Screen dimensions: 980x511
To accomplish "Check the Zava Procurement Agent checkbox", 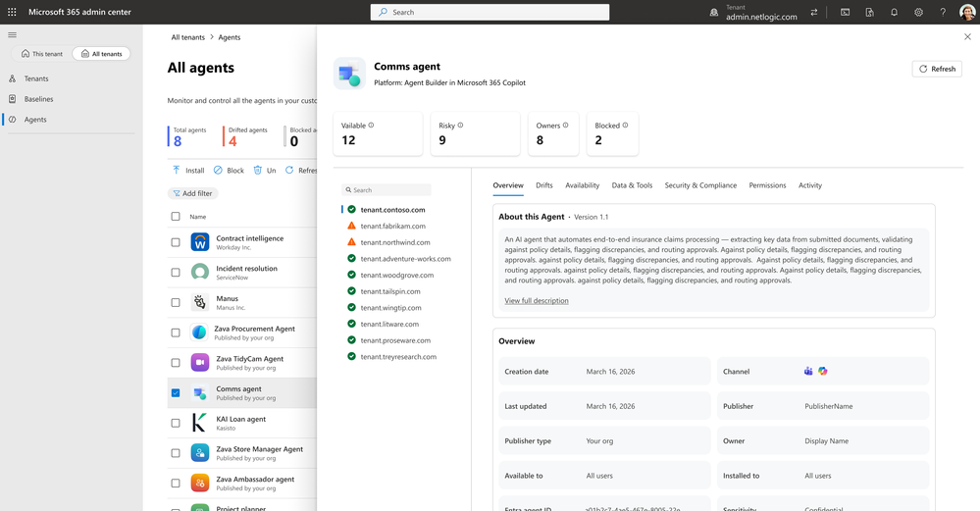I will click(x=176, y=332).
